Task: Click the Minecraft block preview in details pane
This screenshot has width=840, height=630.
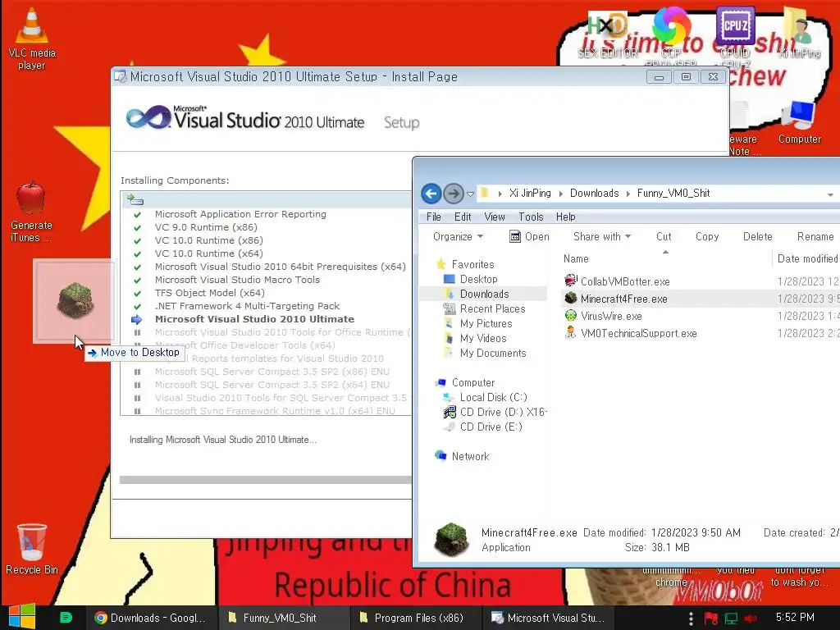Action: click(x=451, y=540)
